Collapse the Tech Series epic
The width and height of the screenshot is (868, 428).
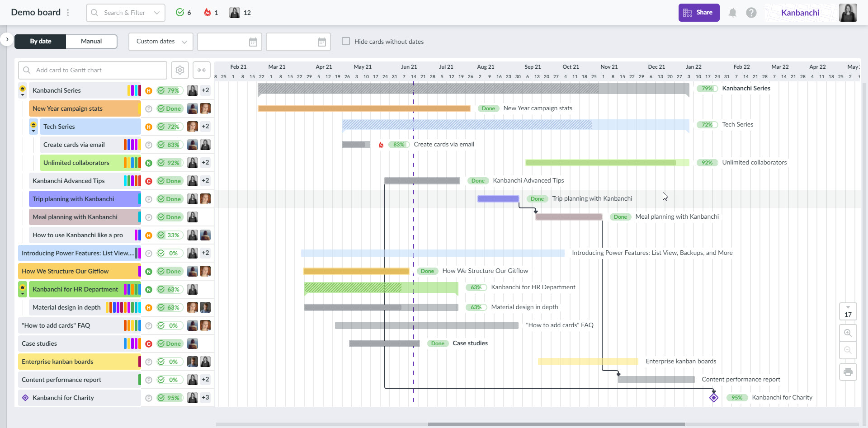coord(33,127)
